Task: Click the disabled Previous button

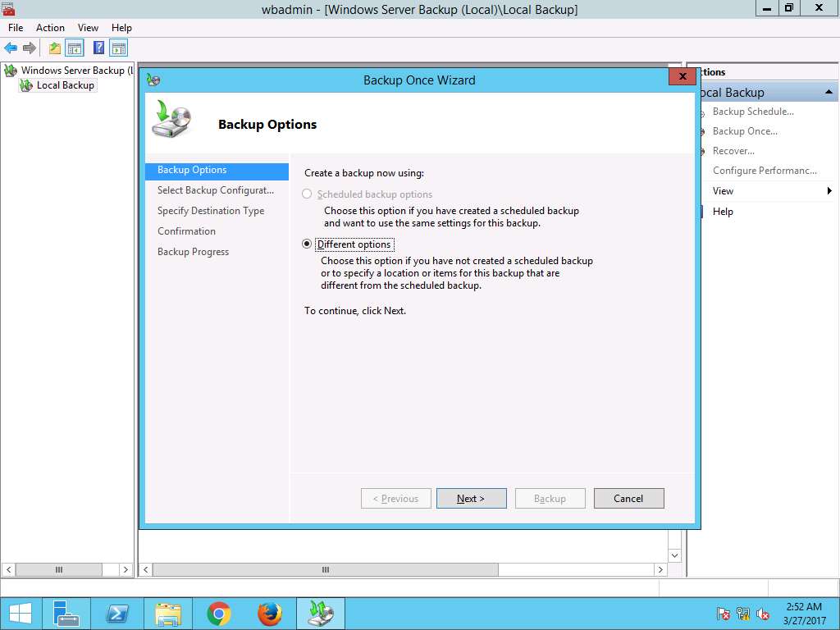Action: click(x=396, y=498)
